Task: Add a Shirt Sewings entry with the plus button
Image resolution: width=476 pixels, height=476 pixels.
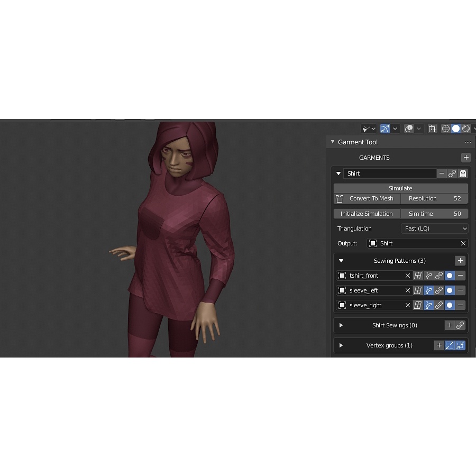Action: click(450, 325)
